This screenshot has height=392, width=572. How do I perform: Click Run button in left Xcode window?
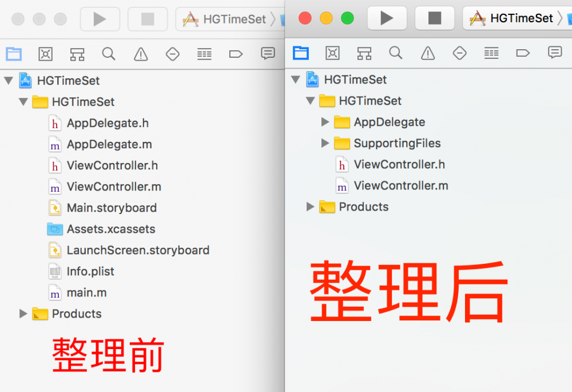(x=100, y=19)
